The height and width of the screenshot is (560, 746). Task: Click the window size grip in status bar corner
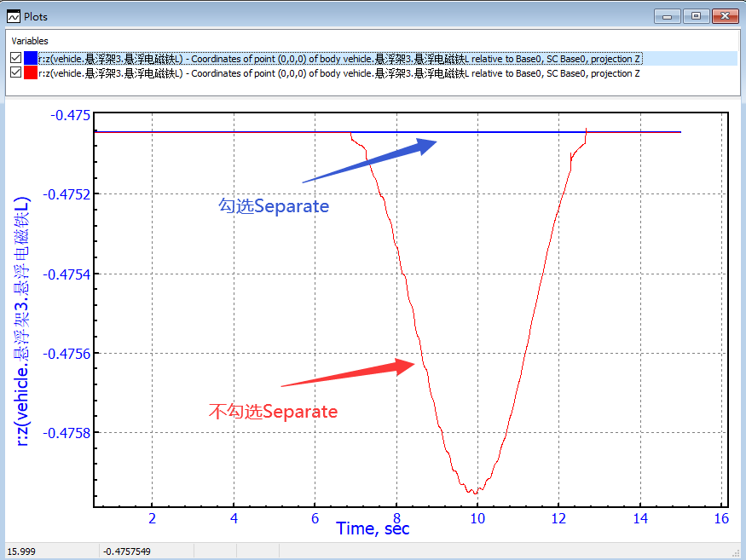[736, 553]
